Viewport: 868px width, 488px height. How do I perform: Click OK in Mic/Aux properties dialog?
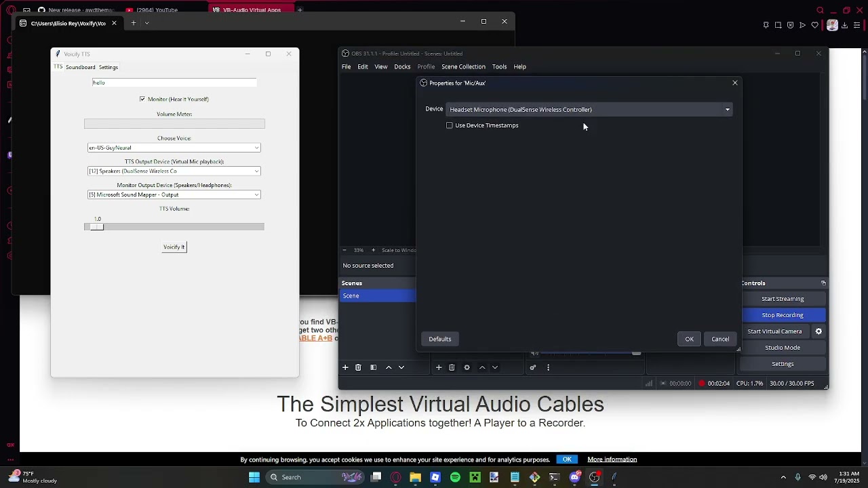[689, 339]
